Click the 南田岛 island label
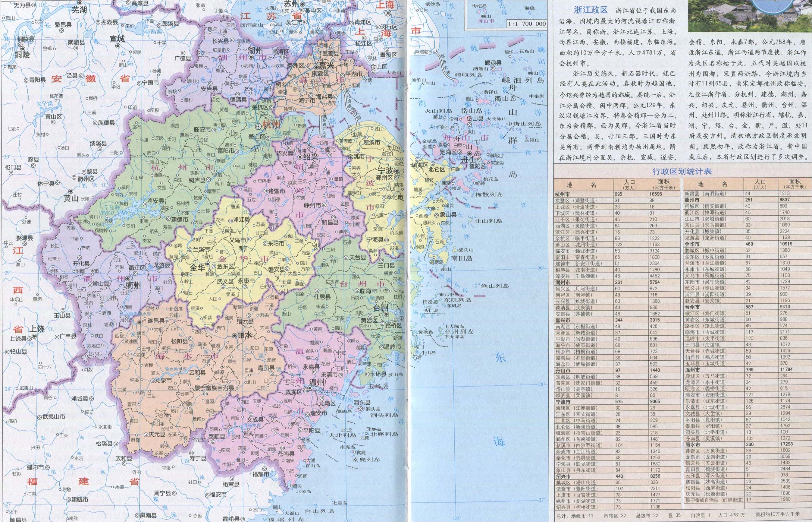Image resolution: width=812 pixels, height=522 pixels. click(x=462, y=258)
